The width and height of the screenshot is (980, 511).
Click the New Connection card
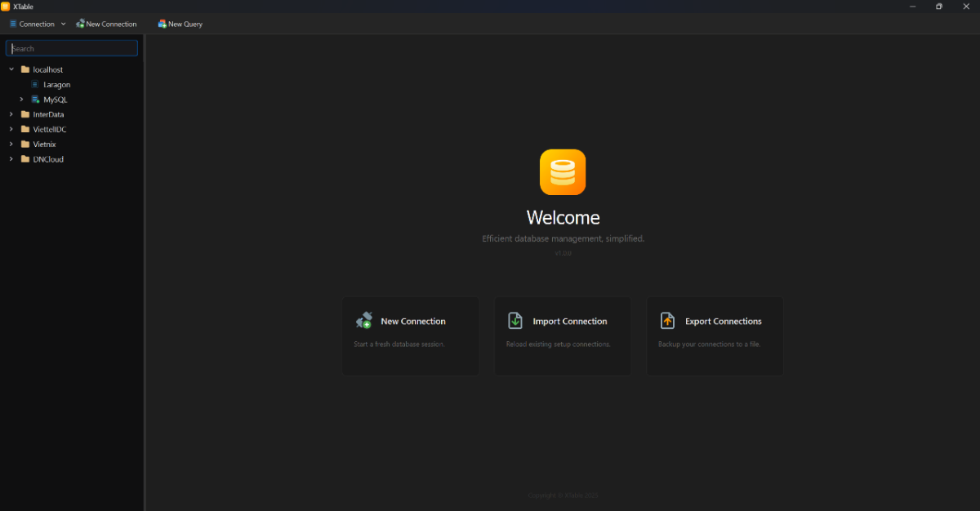coord(411,335)
